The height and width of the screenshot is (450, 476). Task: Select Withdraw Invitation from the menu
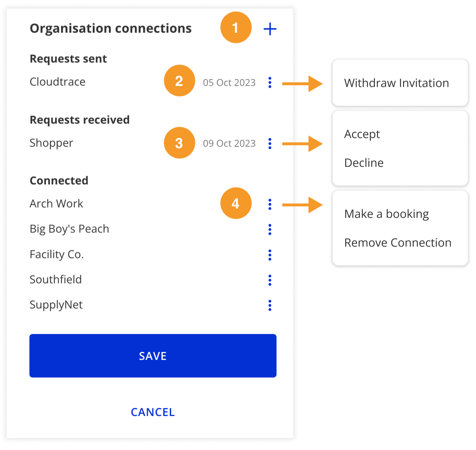tap(396, 83)
